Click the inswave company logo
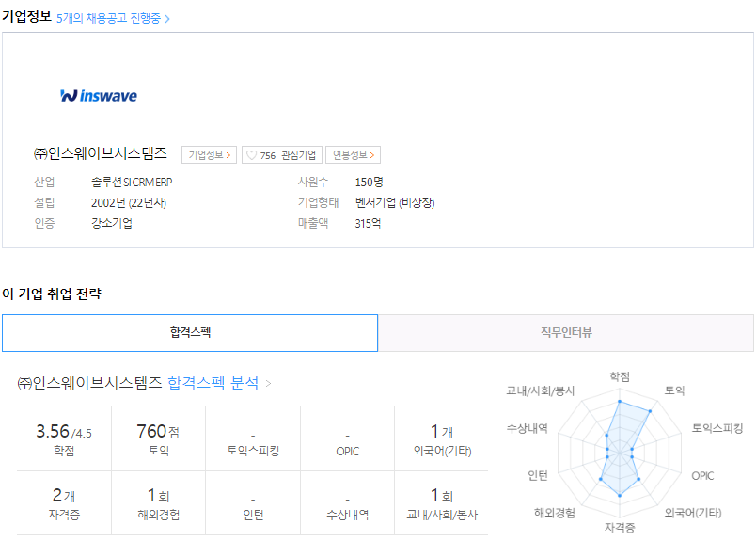Viewport: 756px width, 557px height. (99, 95)
